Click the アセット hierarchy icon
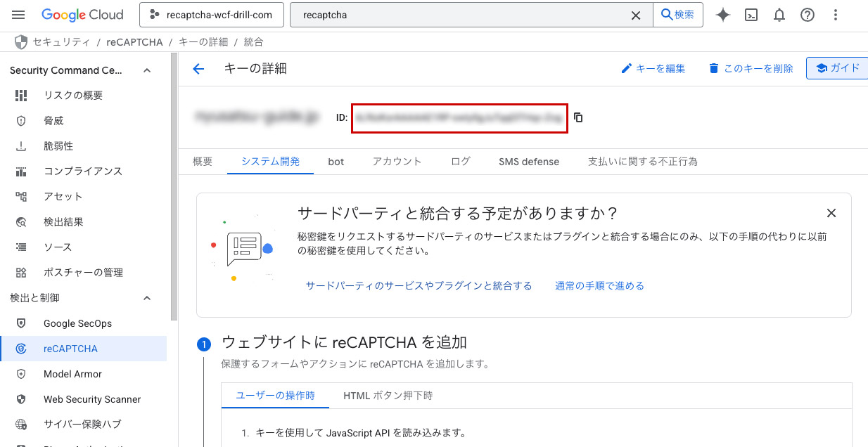 [21, 197]
